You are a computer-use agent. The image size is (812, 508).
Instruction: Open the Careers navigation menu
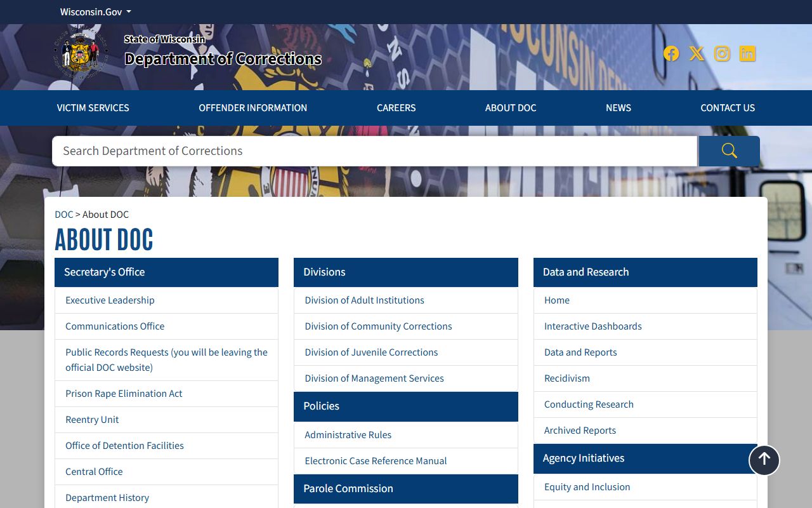pyautogui.click(x=396, y=108)
